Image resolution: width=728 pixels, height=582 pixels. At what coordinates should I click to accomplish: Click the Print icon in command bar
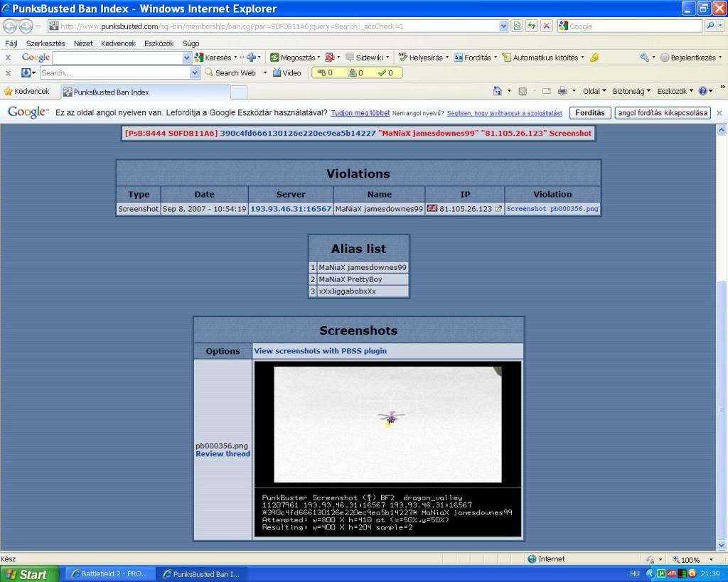(x=562, y=92)
